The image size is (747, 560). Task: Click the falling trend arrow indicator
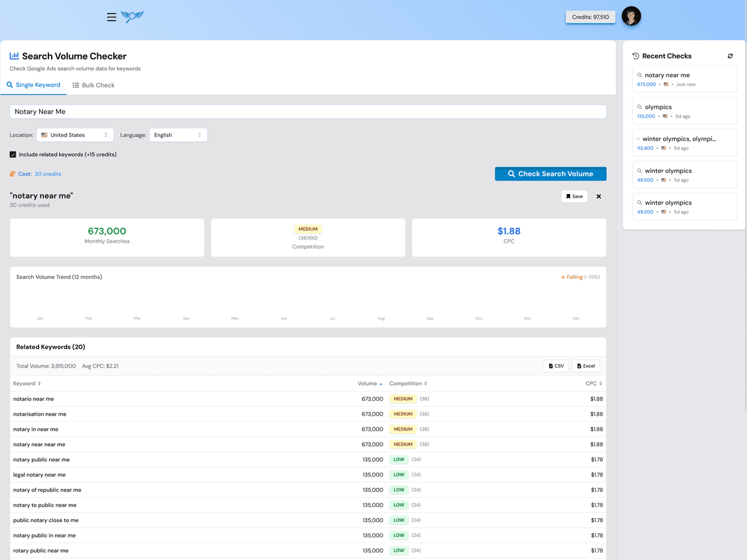pos(565,277)
